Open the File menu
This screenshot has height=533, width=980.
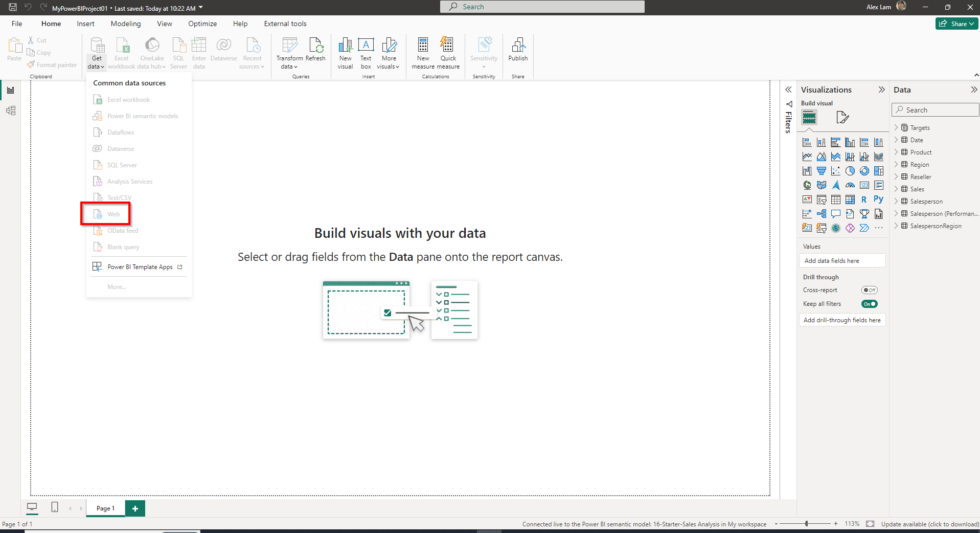pos(17,24)
